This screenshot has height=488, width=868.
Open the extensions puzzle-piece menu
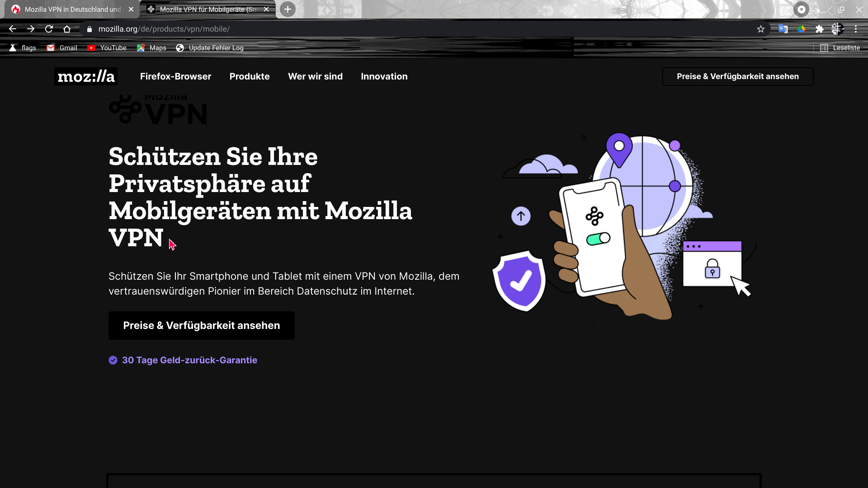coord(819,29)
